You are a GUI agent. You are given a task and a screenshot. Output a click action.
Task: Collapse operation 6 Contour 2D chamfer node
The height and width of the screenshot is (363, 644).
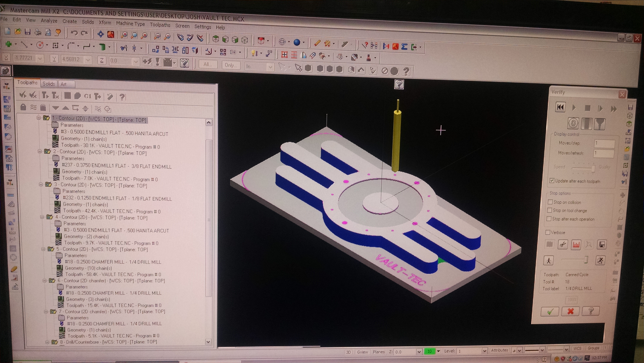[x=44, y=280]
